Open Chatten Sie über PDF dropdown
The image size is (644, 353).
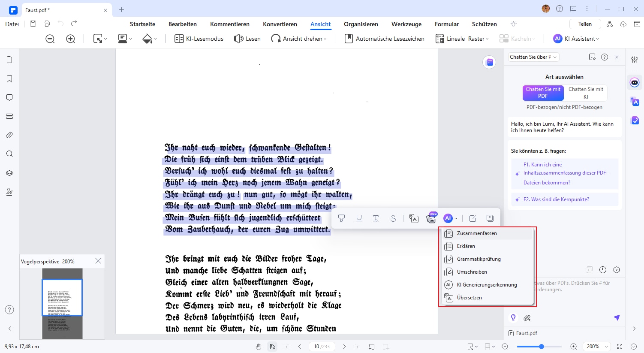click(533, 57)
